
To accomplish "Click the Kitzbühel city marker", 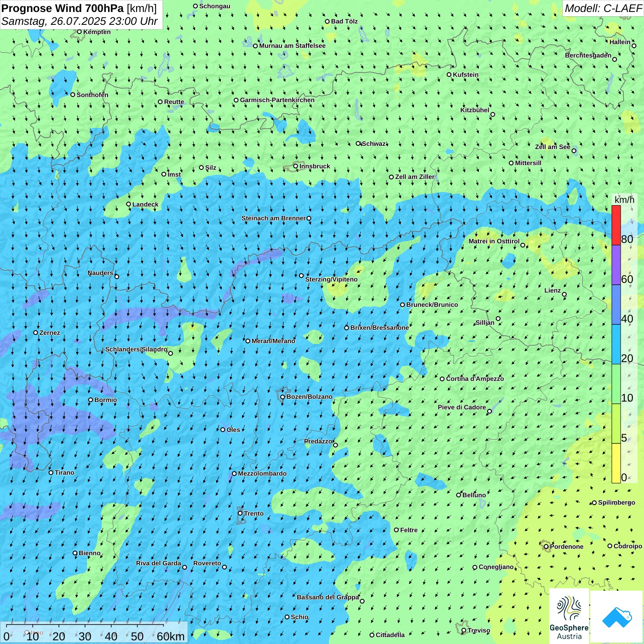I will pos(493,115).
